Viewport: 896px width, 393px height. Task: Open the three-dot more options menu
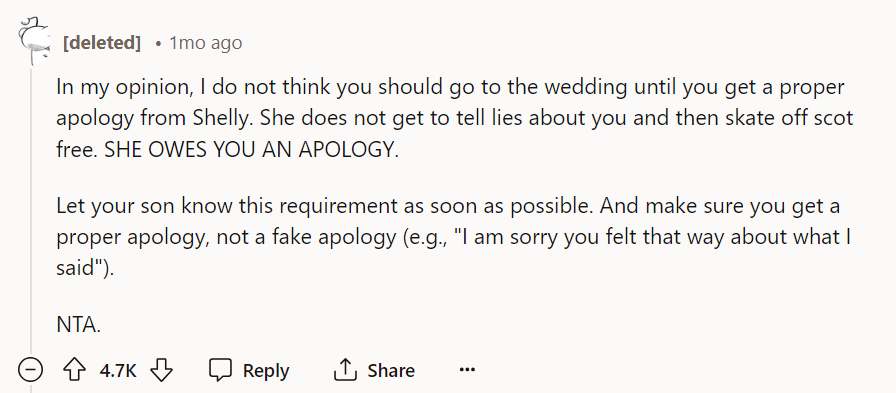pos(467,370)
